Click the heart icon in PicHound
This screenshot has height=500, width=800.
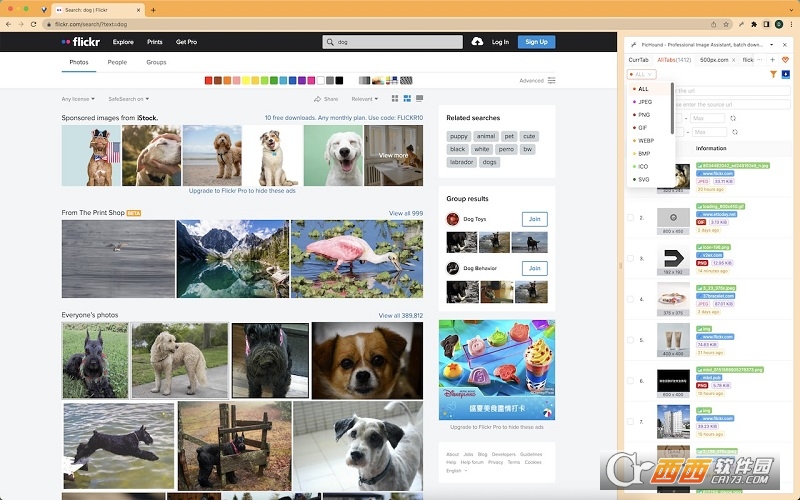click(785, 60)
